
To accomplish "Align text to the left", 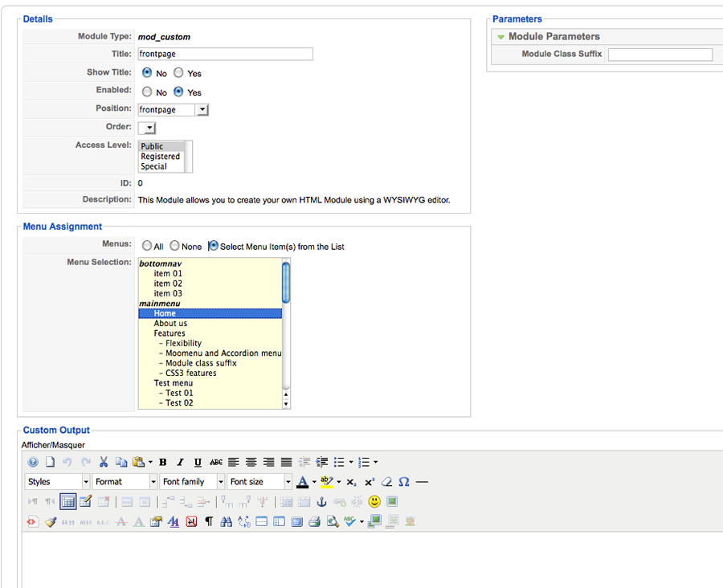I will click(x=234, y=462).
